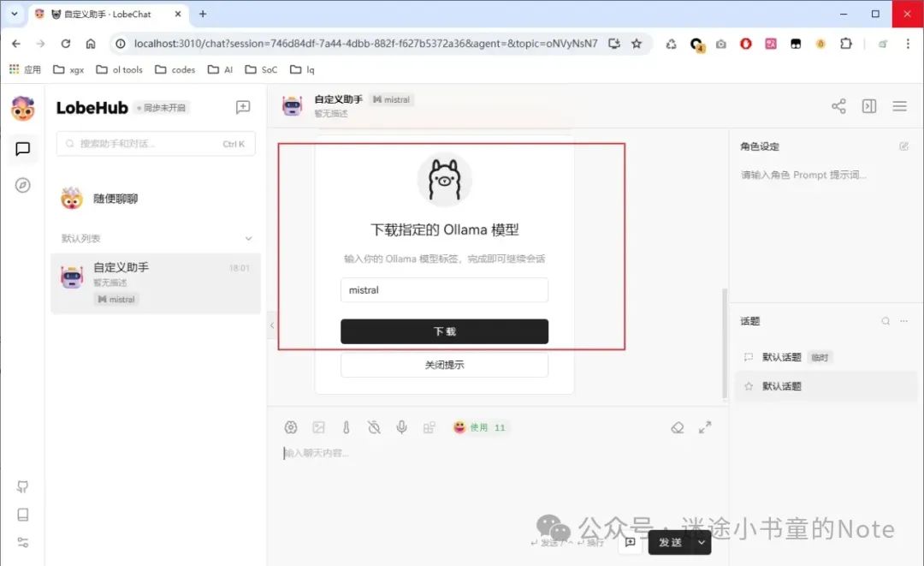Open browser extensions puzzle icon

[845, 44]
